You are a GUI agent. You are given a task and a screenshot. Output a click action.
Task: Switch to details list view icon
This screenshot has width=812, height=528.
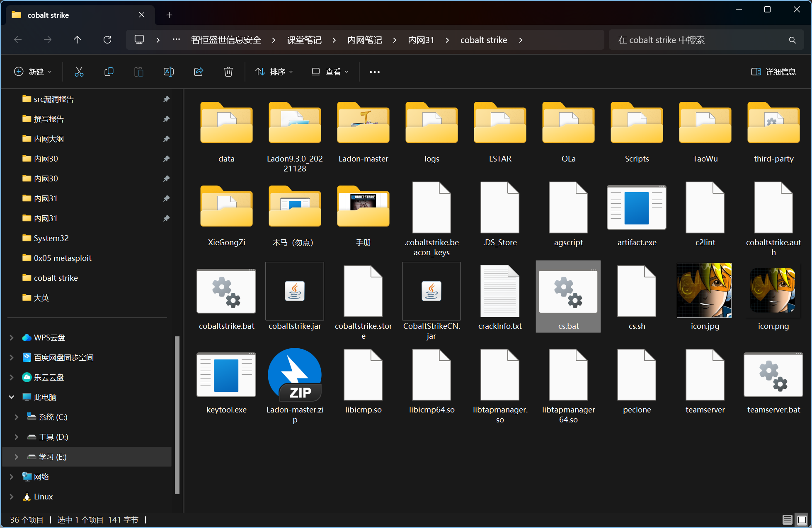tap(787, 520)
